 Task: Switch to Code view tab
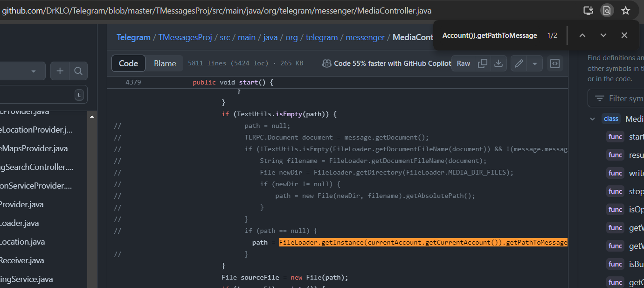pos(128,63)
